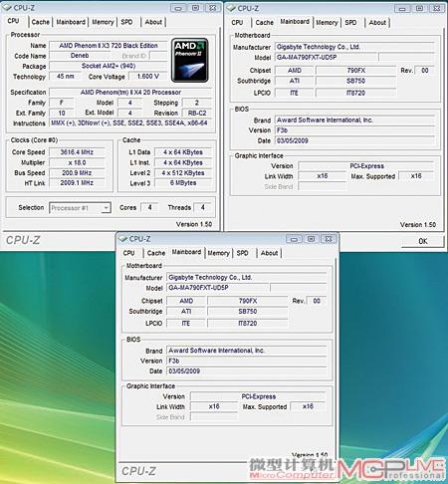Click CPU-Z title icon in top-right window

tap(231, 8)
